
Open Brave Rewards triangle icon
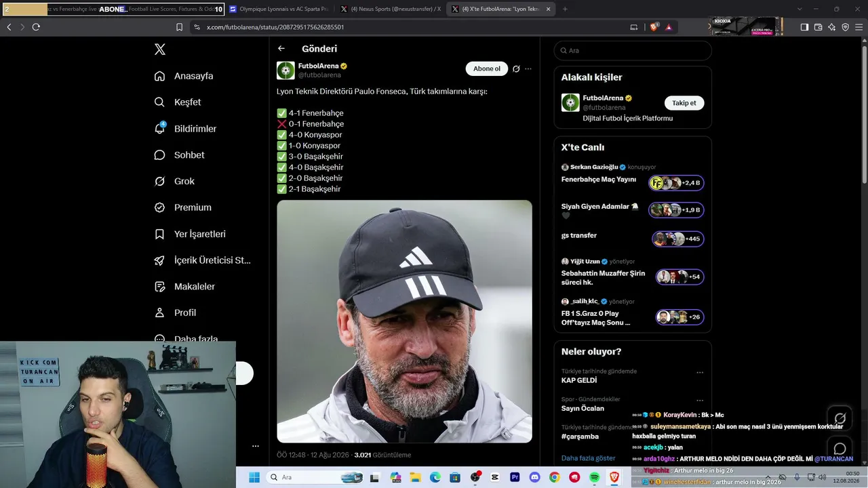click(x=669, y=27)
